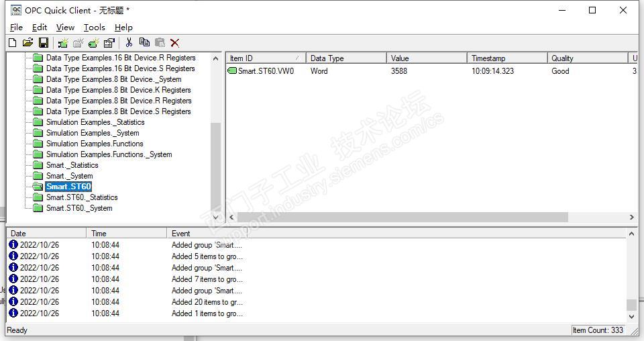Select the highlighted Smart.ST60 group
644x341 pixels.
68,187
